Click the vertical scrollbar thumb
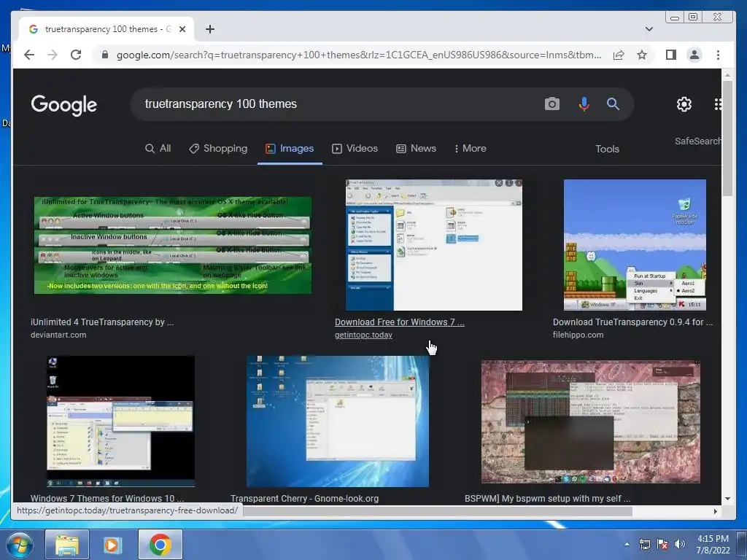The width and height of the screenshot is (747, 560). click(x=727, y=138)
